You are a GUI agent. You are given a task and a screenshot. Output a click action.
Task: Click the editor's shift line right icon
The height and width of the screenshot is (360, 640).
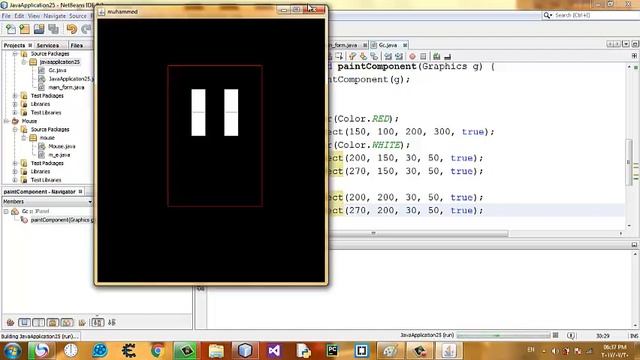(399, 56)
